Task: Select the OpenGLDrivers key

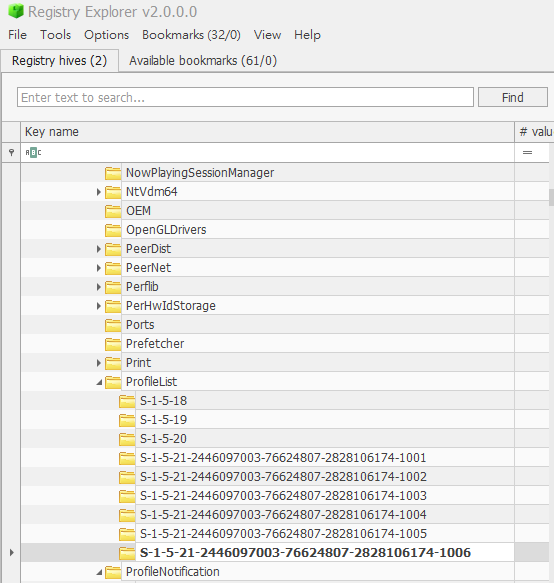Action: tap(166, 230)
